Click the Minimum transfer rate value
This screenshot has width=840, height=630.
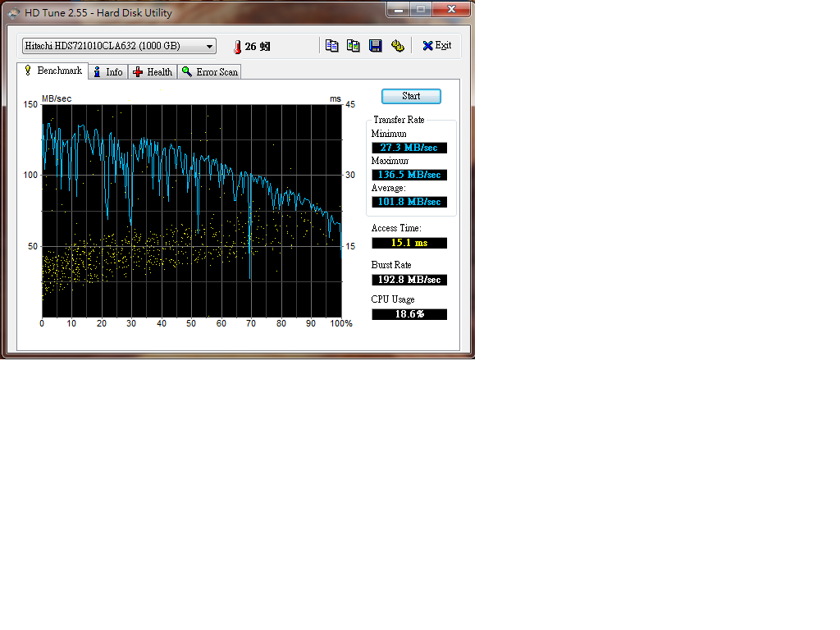click(409, 148)
